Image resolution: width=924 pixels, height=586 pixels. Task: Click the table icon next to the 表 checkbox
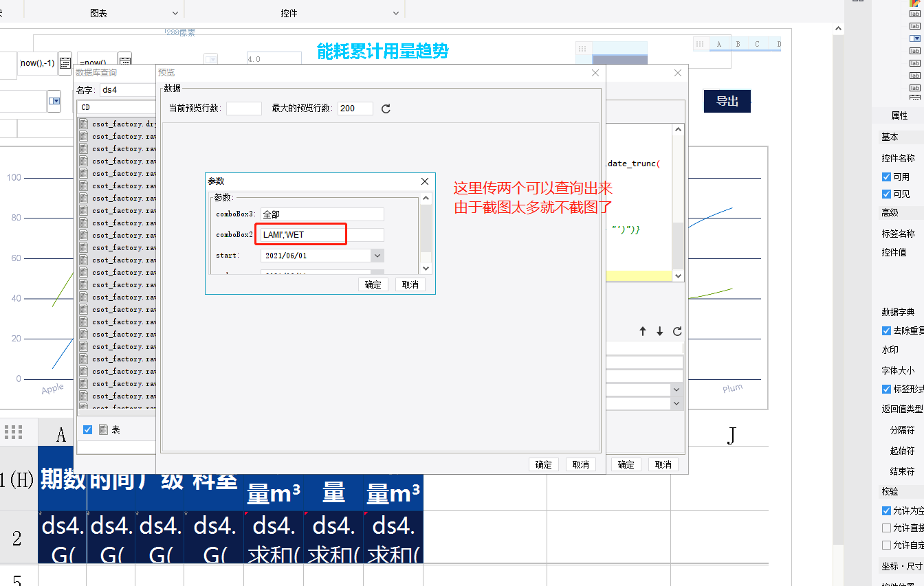[x=104, y=429]
